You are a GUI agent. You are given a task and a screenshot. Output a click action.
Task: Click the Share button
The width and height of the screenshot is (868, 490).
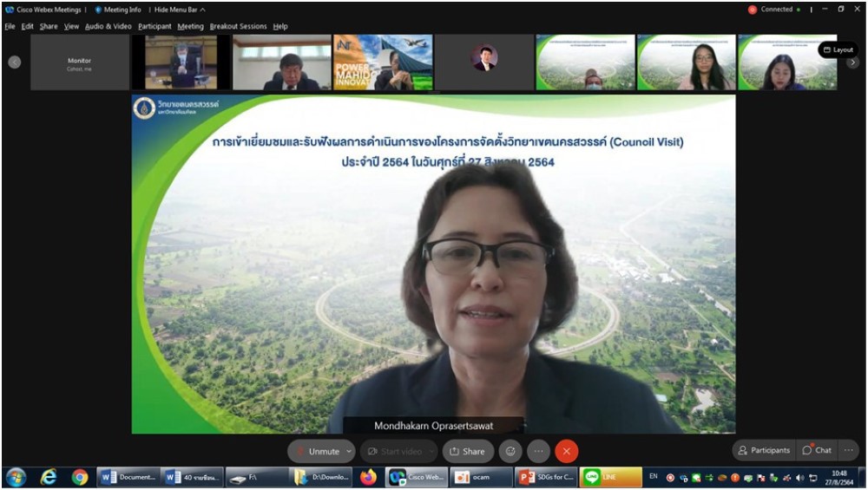pos(467,451)
